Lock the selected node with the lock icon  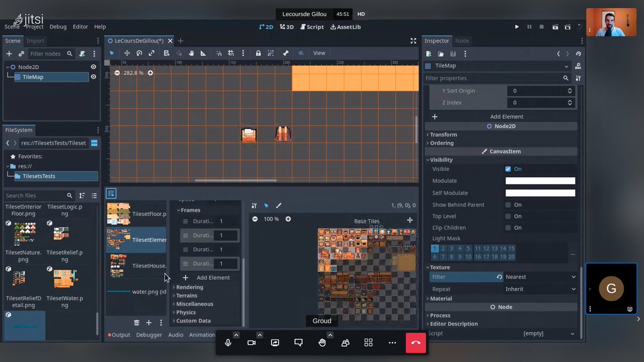click(258, 53)
